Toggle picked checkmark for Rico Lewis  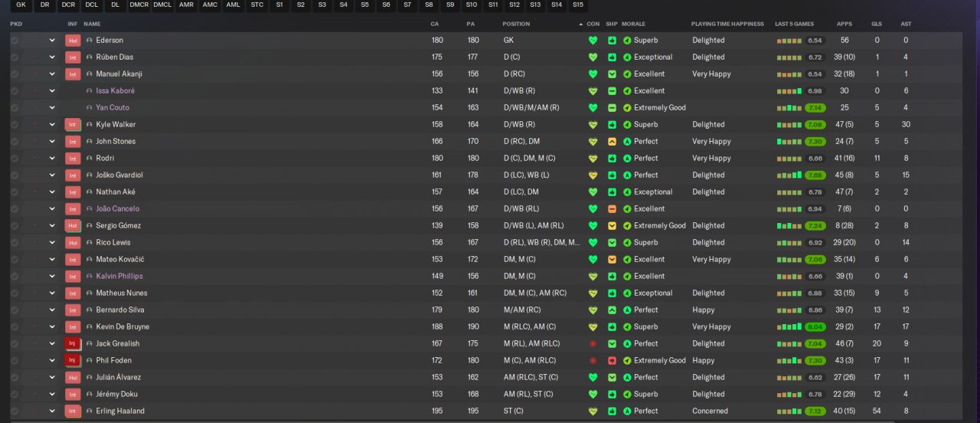[x=15, y=242]
